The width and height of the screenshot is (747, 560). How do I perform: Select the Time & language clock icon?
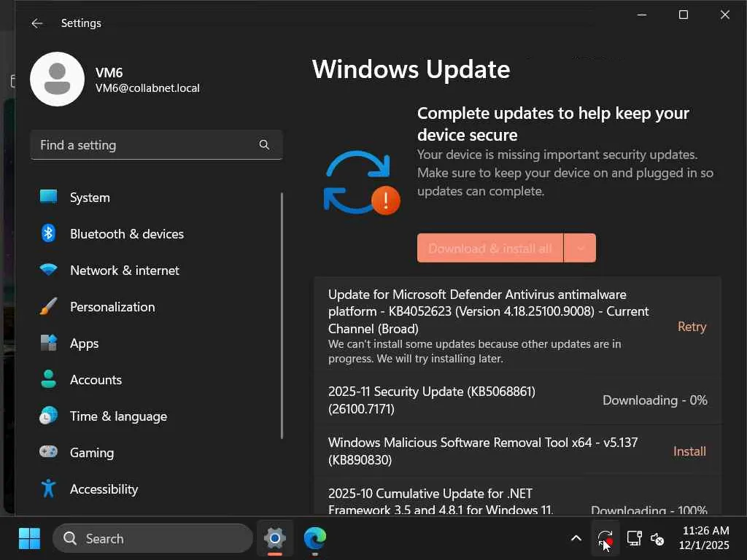point(48,416)
